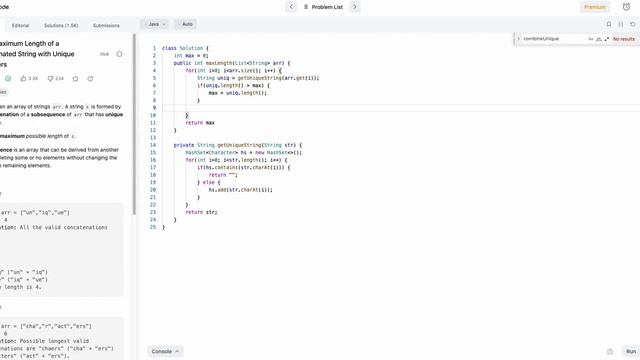Click 'return str;' on line 23
Viewport: 640px width, 360px height.
point(201,212)
